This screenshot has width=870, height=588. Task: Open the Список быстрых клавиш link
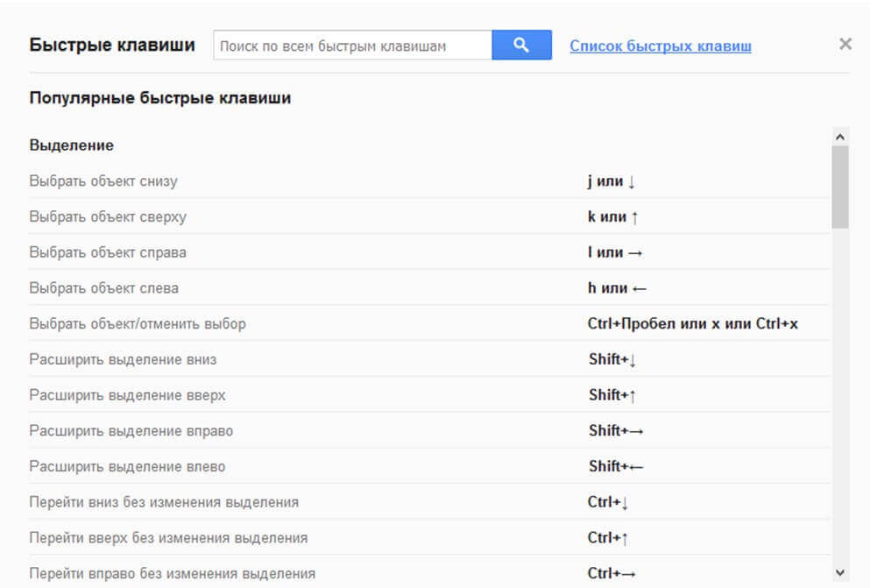point(660,46)
